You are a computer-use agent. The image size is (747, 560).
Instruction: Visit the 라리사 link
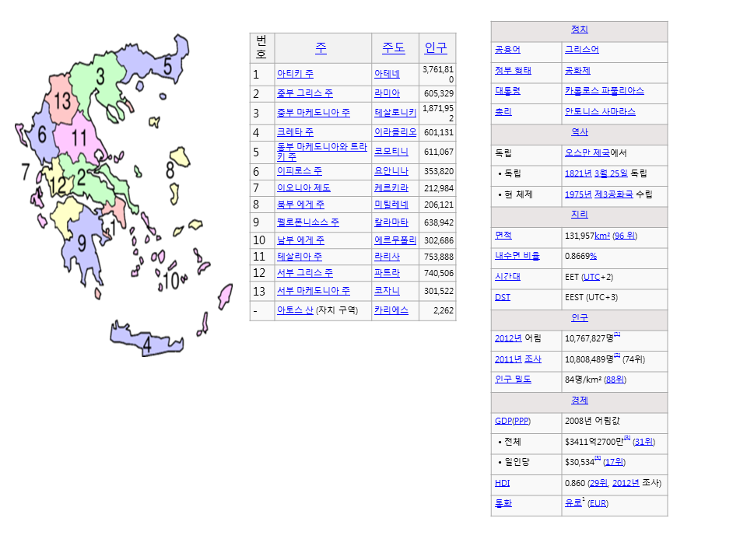click(x=387, y=257)
